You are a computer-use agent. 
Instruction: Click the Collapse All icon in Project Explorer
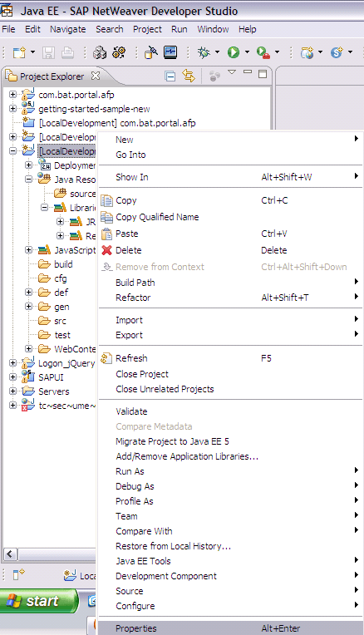[x=170, y=76]
